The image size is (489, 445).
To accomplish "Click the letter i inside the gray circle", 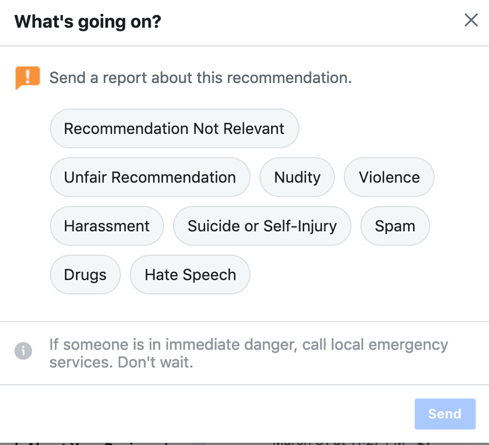I will pyautogui.click(x=23, y=351).
